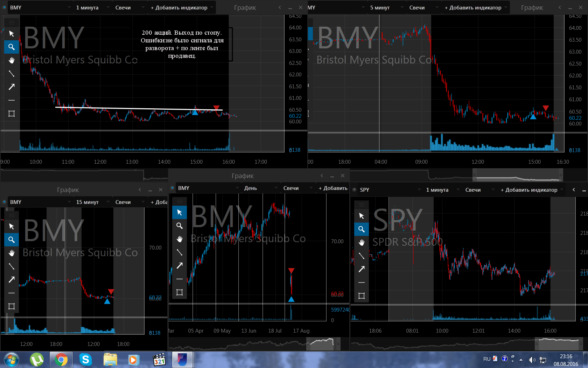Image resolution: width=588 pixels, height=368 pixels.
Task: Click the График title tab of top-right window
Action: [532, 7]
